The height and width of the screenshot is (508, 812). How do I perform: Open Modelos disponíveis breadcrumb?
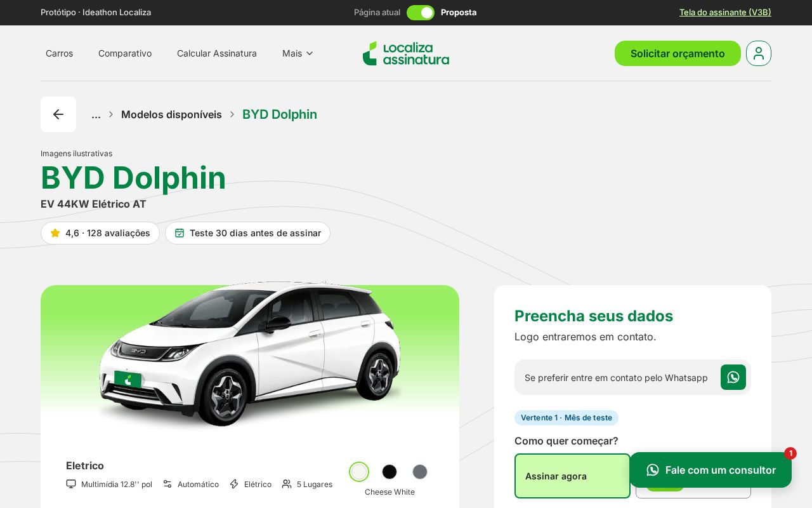click(171, 114)
